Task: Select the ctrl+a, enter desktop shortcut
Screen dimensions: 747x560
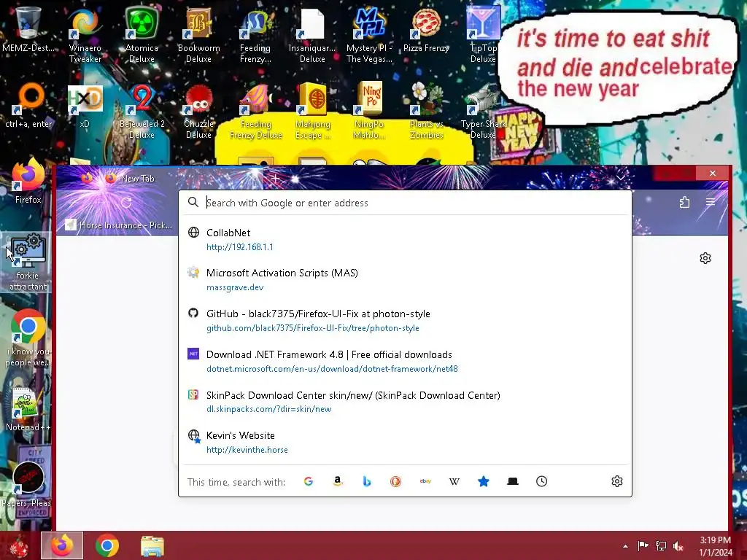Action: [x=28, y=106]
